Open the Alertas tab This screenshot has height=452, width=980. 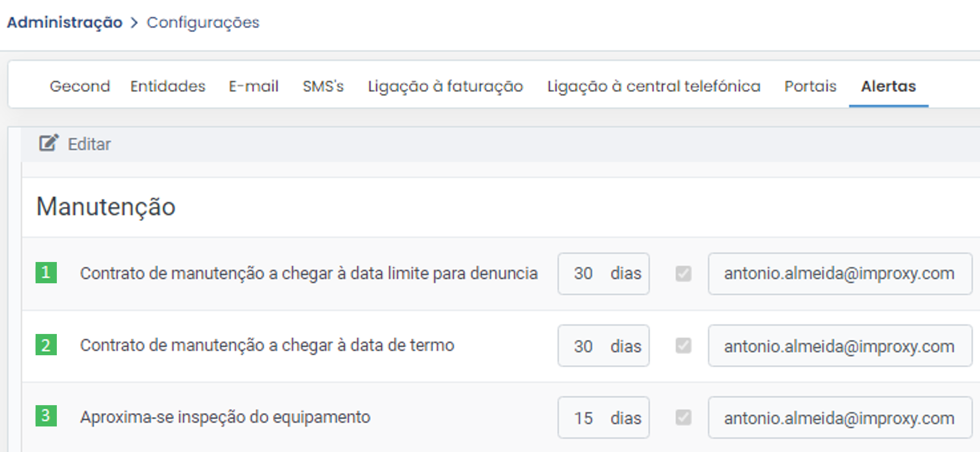click(888, 86)
